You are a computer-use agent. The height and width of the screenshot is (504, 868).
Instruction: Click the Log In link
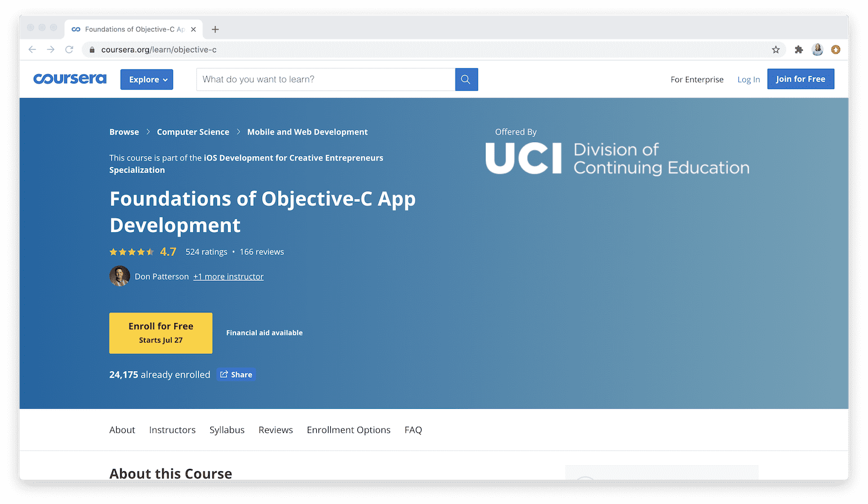click(748, 79)
